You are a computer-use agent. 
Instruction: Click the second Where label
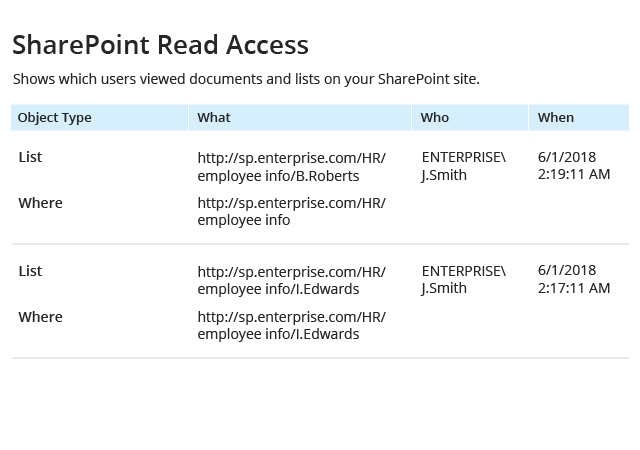tap(40, 317)
